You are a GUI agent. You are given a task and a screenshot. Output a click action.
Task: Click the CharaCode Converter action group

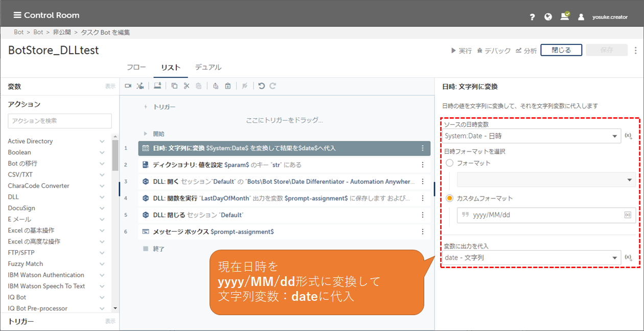click(57, 186)
